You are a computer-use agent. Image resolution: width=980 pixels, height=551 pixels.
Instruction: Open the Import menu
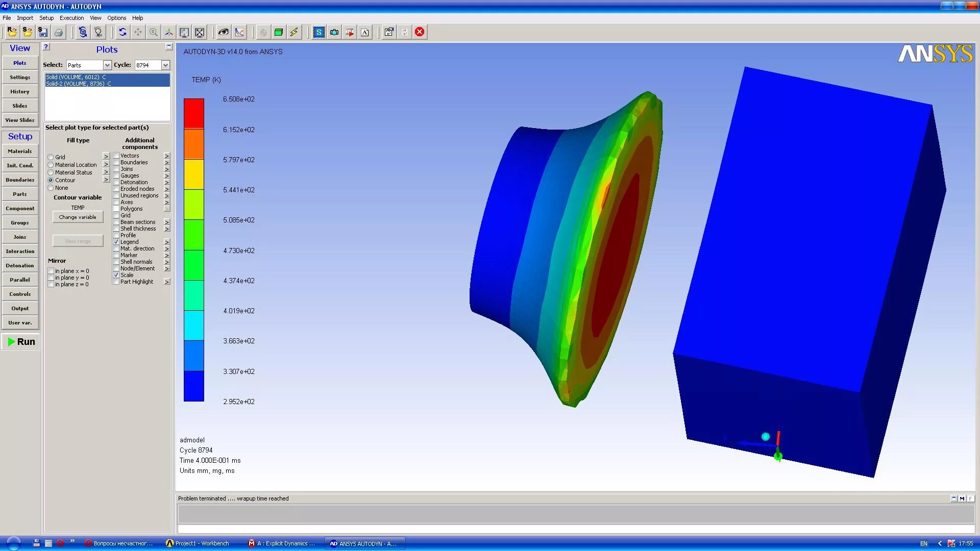click(25, 18)
